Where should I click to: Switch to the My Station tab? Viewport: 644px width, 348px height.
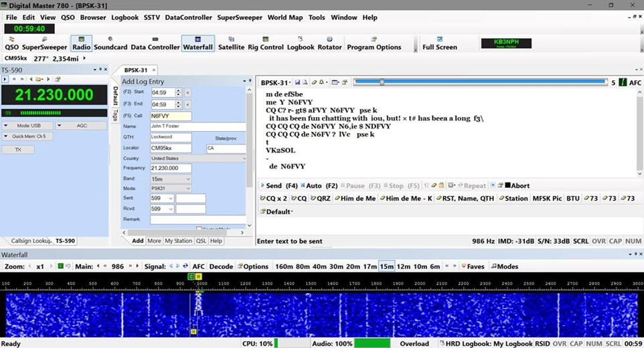pyautogui.click(x=178, y=241)
